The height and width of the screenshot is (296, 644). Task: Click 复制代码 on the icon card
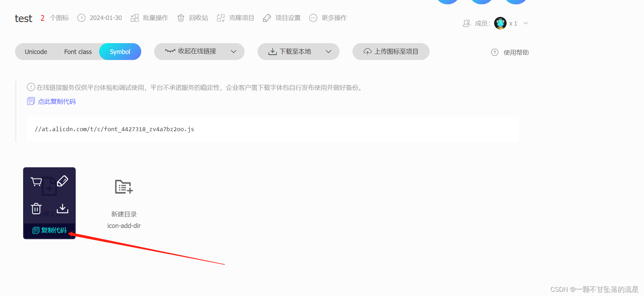pyautogui.click(x=49, y=230)
